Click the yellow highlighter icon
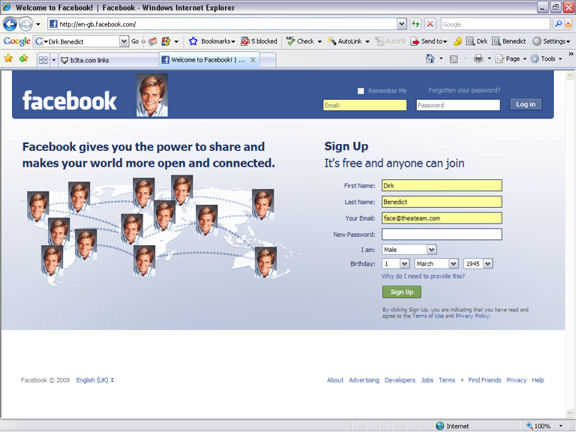Screen dimensions: 576x432 point(457,42)
